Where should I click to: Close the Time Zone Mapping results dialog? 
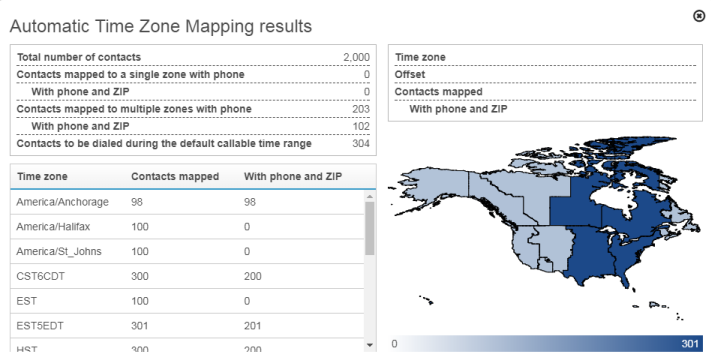pyautogui.click(x=699, y=16)
